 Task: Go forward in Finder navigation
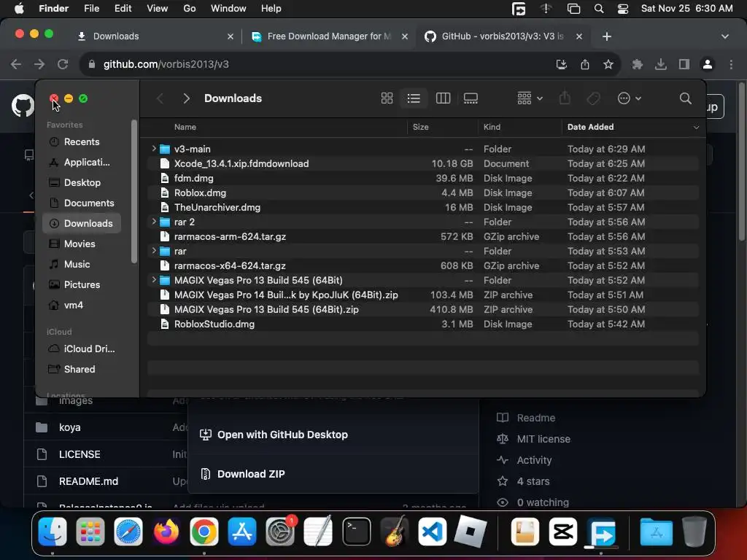186,98
